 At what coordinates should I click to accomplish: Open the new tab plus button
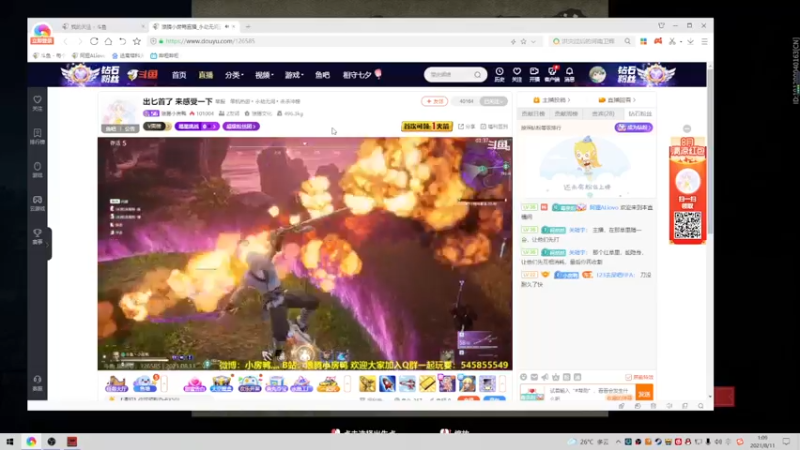pos(248,27)
